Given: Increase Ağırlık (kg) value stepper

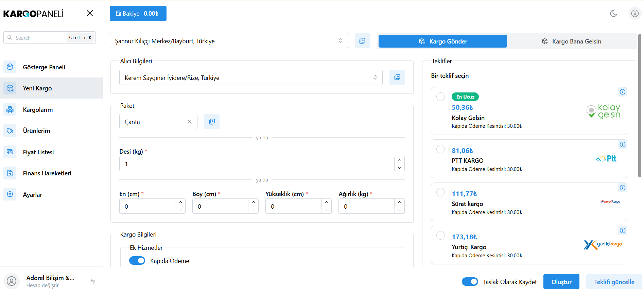Looking at the screenshot, I should click(x=399, y=202).
